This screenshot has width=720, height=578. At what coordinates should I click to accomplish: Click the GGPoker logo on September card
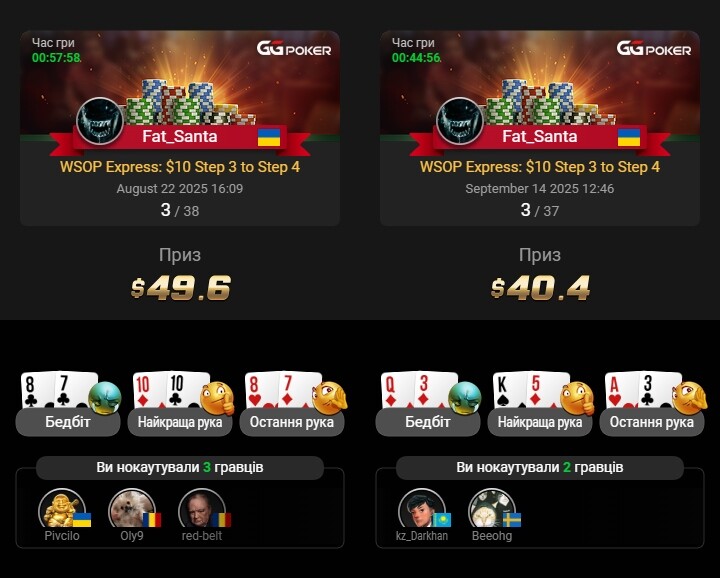654,48
